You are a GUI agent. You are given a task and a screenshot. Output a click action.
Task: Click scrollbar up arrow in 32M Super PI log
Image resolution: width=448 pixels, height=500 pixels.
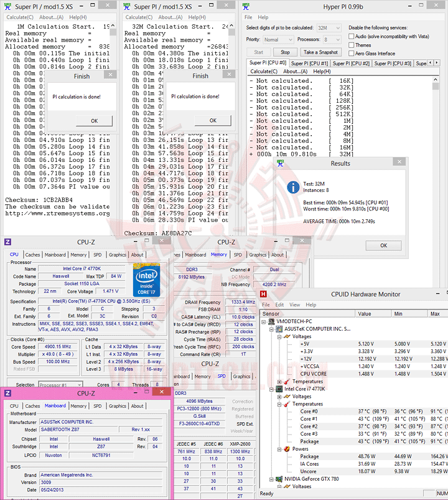[x=231, y=26]
